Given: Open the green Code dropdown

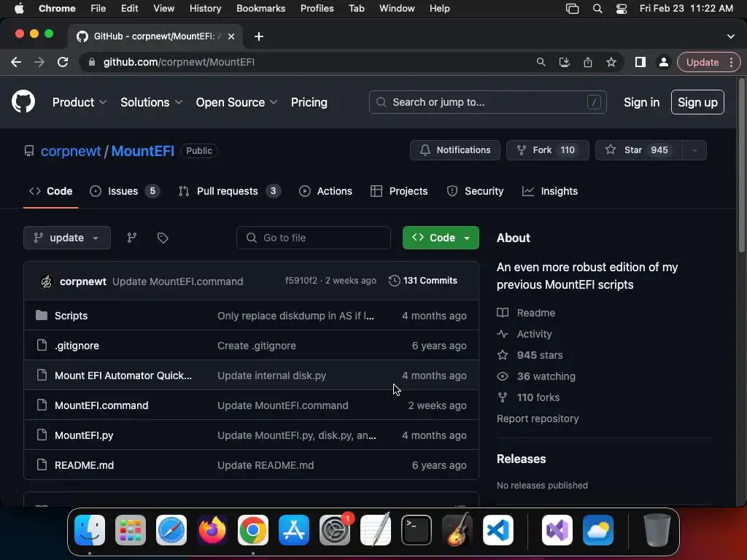Looking at the screenshot, I should 441,238.
